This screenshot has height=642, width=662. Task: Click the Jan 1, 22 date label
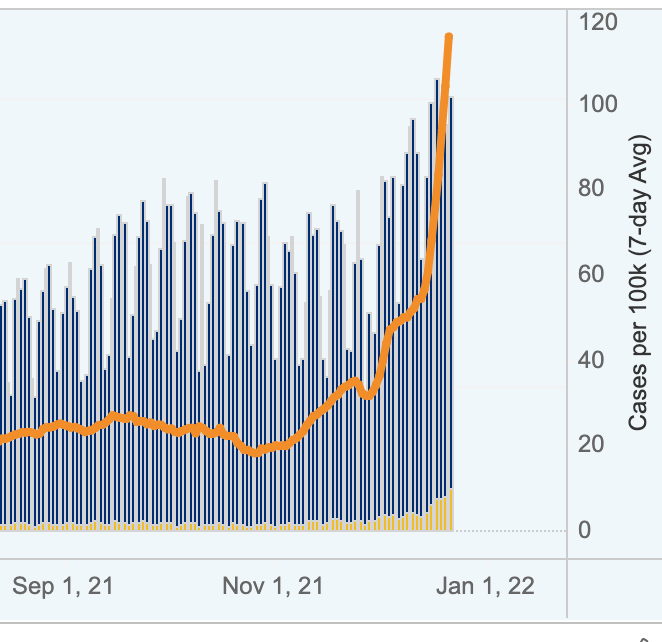click(485, 586)
